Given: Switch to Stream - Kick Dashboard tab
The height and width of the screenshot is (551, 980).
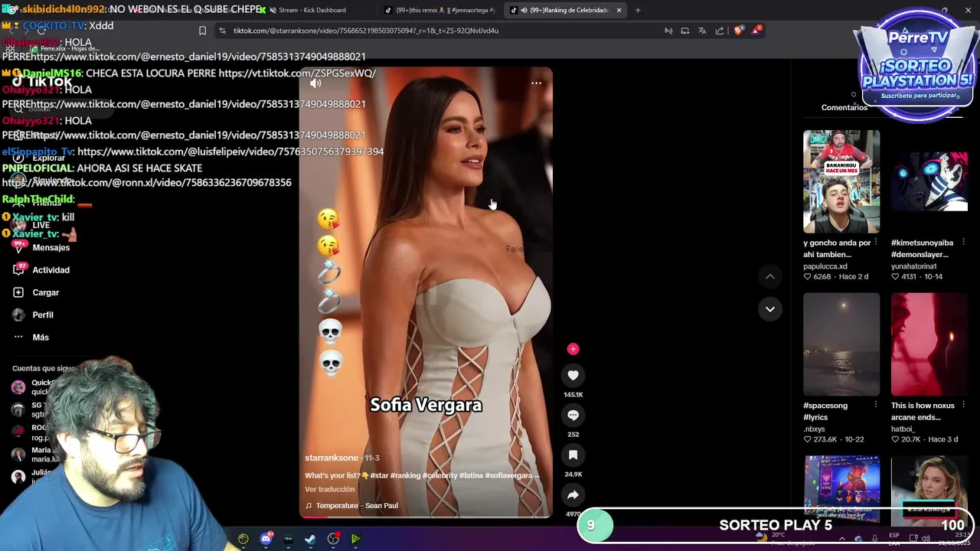Looking at the screenshot, I should pos(312,10).
